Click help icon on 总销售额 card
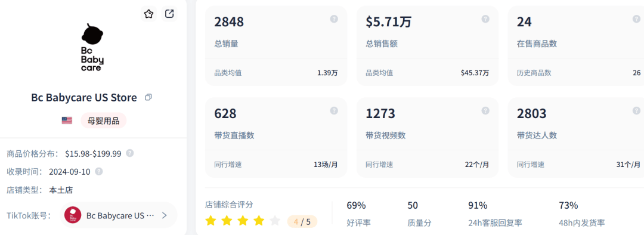The image size is (644, 235). [485, 19]
